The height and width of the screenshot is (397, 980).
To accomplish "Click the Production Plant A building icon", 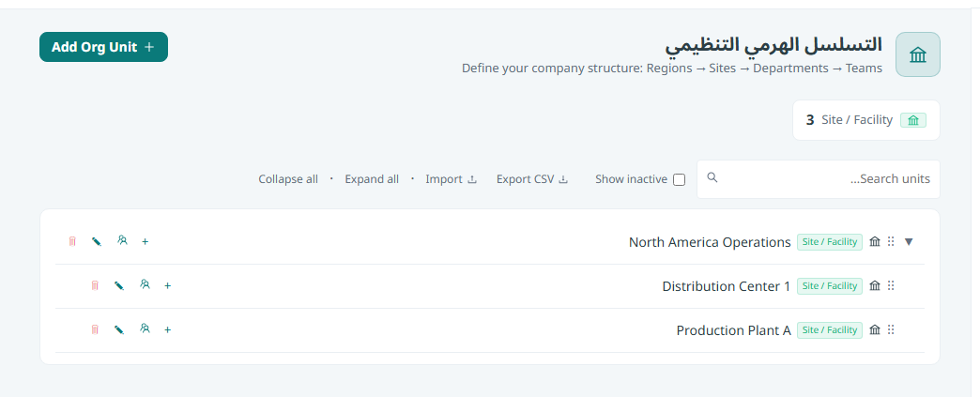I will pos(875,329).
